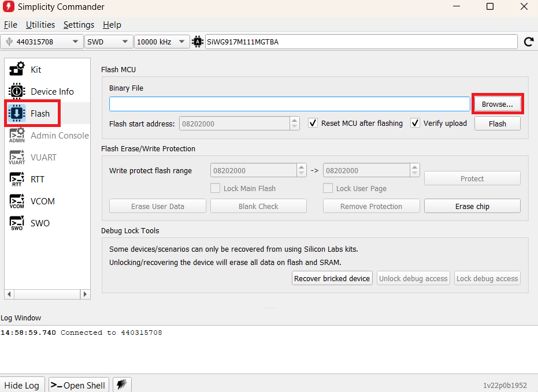Click the Flash chip icon in sidebar
The image size is (538, 392).
tap(17, 113)
